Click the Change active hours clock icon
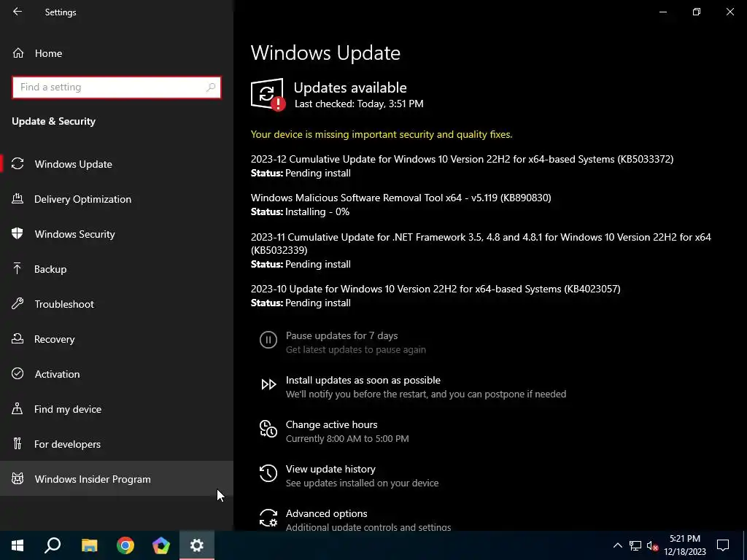 pyautogui.click(x=268, y=429)
